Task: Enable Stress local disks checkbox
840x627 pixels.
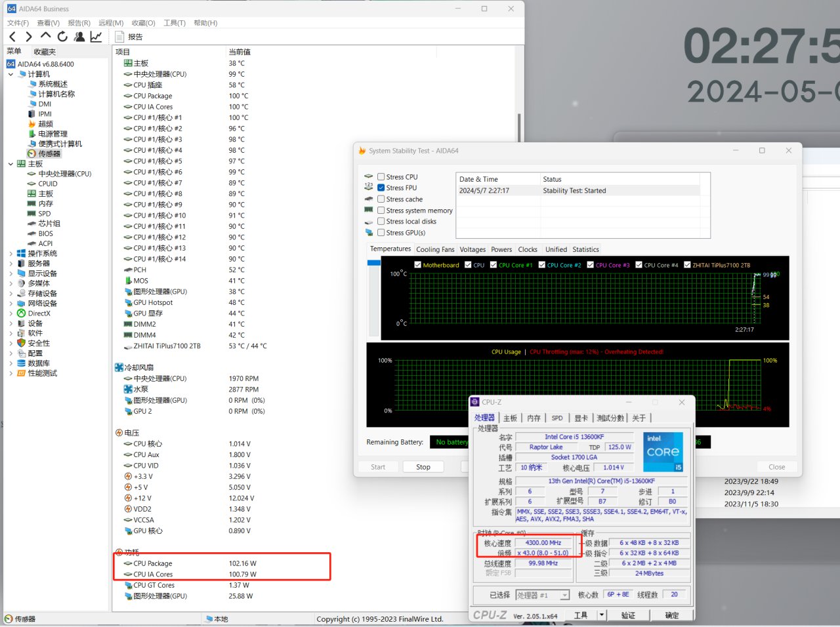Action: pyautogui.click(x=381, y=222)
